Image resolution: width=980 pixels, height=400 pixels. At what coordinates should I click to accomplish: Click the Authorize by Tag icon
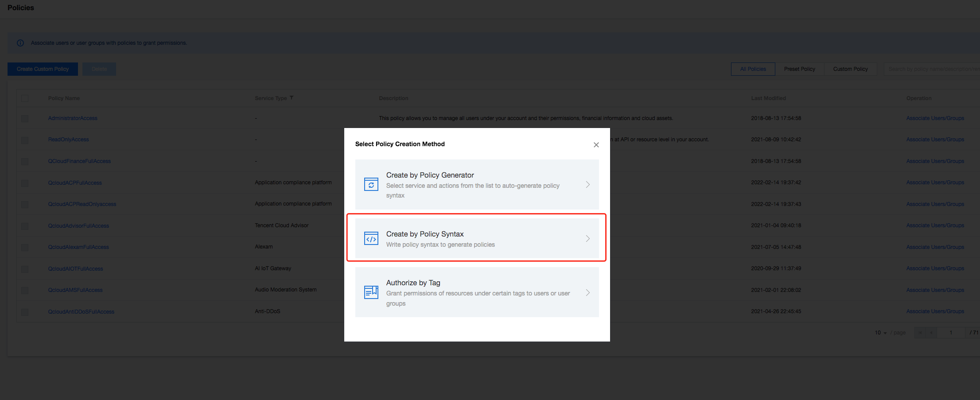(x=371, y=292)
